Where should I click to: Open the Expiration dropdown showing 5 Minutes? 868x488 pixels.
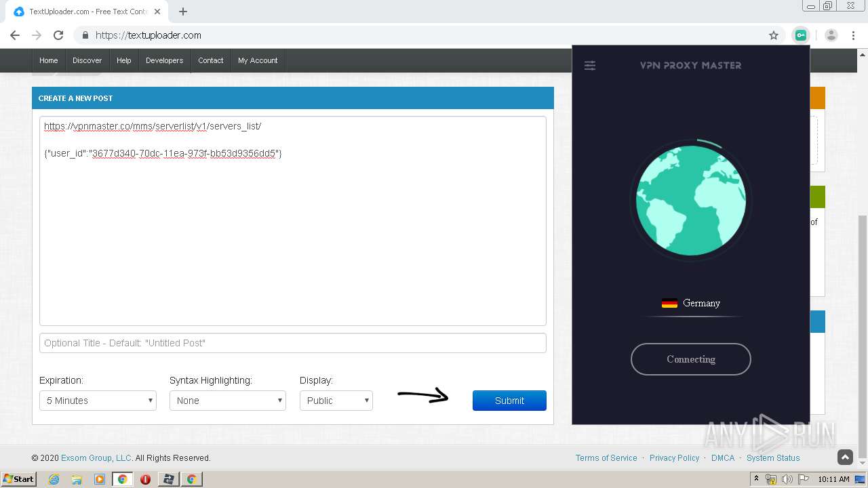(x=98, y=401)
